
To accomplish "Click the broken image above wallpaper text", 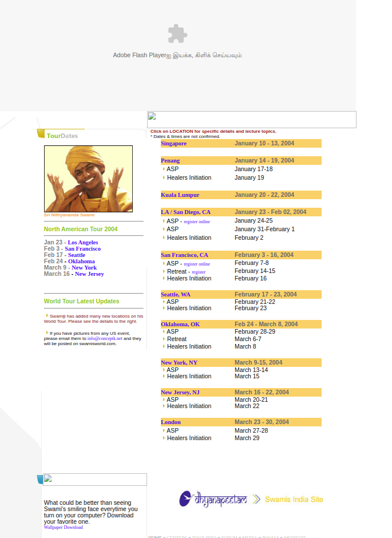I will 95,480.
